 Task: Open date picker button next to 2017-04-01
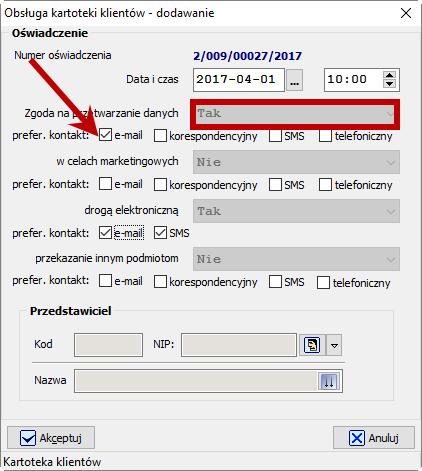pos(294,80)
